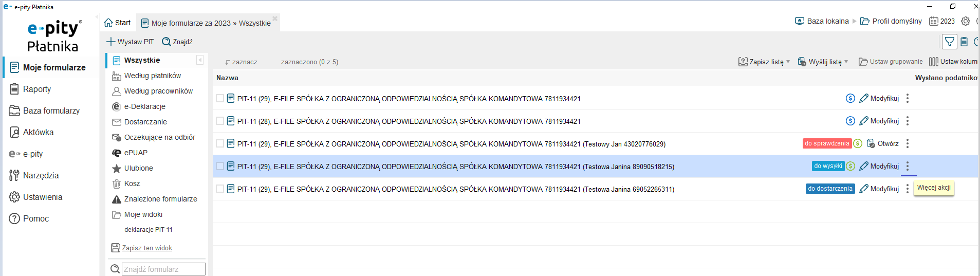The image size is (980, 276).
Task: Check the PIT-11 (28) row checkbox
Action: [220, 121]
